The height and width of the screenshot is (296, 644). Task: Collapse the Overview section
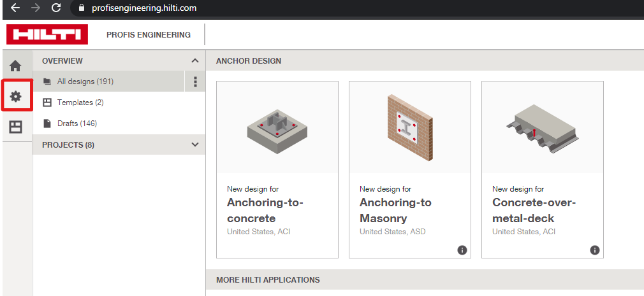pos(194,60)
